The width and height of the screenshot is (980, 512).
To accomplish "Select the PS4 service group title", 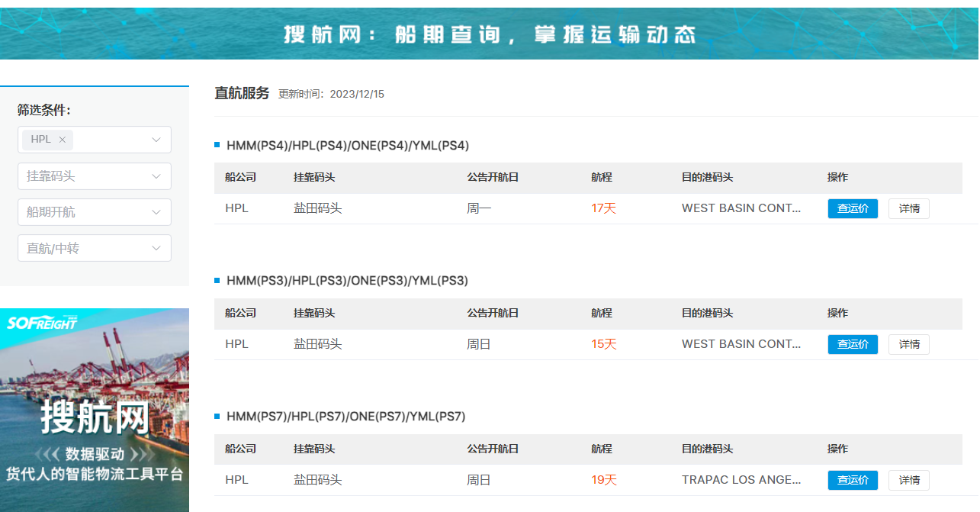I will pos(348,145).
